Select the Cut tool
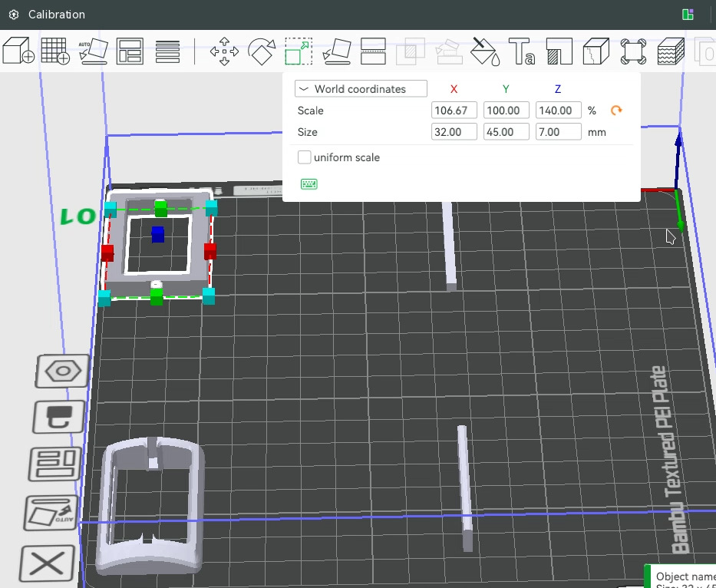 tap(374, 51)
